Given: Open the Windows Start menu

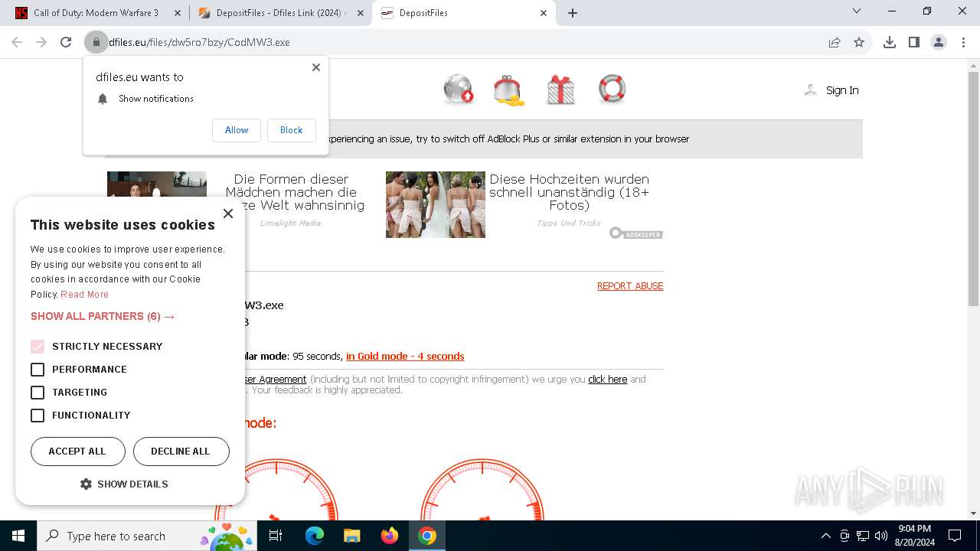Looking at the screenshot, I should click(18, 536).
